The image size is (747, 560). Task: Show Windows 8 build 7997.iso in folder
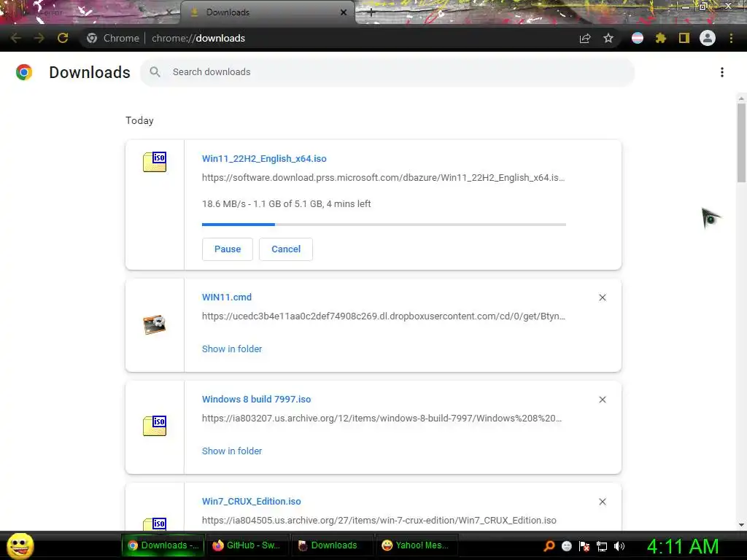(x=232, y=451)
